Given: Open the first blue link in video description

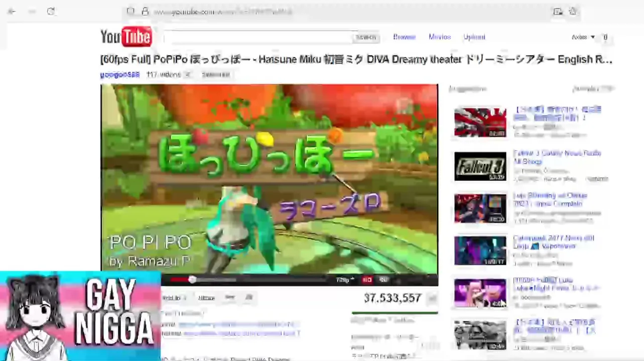Looking at the screenshot, I should point(238,324).
